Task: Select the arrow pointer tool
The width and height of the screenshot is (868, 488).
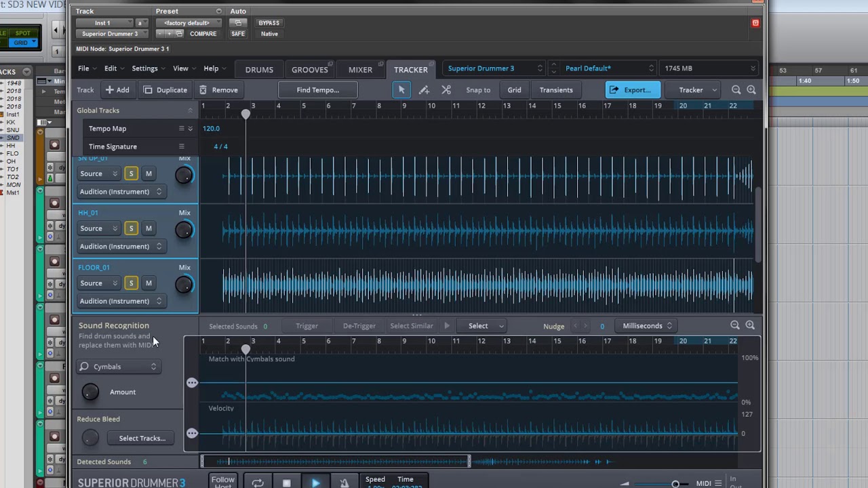Action: point(401,89)
